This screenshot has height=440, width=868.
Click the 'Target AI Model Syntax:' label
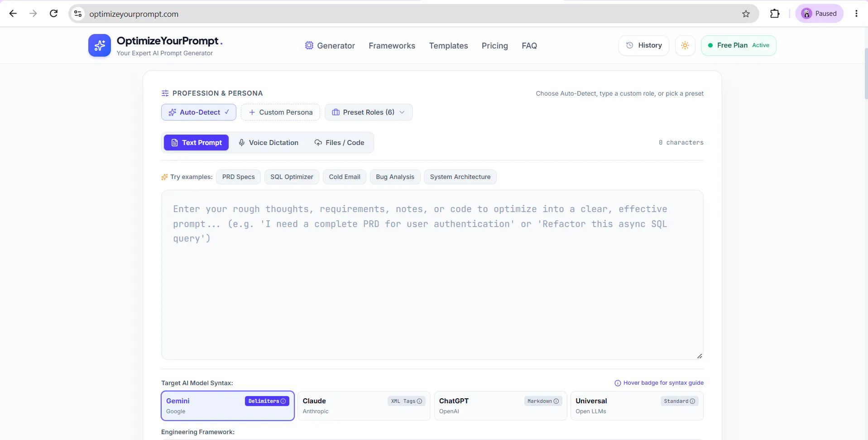tap(197, 383)
